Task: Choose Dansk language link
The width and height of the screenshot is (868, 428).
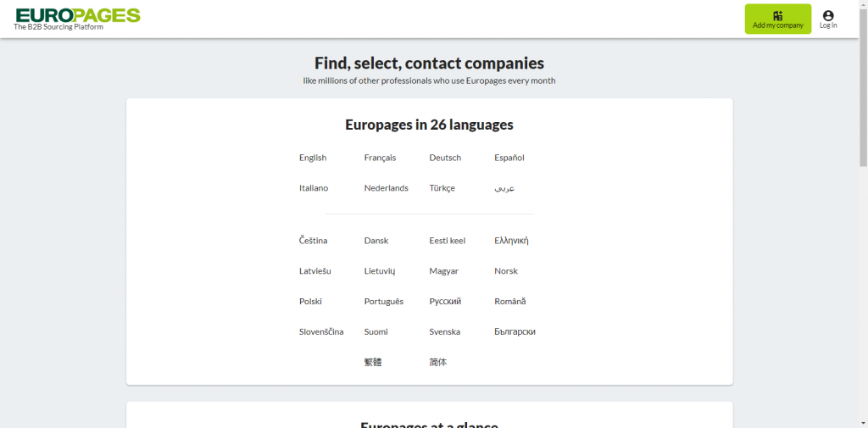Action: (x=376, y=241)
